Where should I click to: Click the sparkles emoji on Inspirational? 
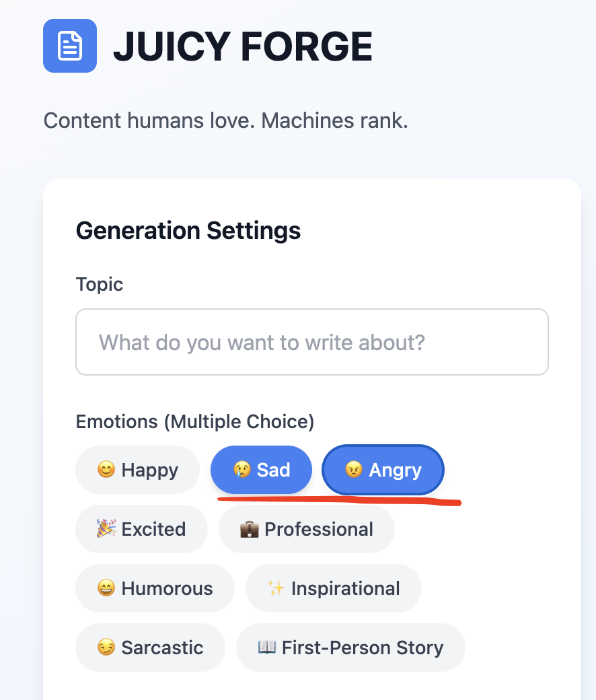(276, 588)
